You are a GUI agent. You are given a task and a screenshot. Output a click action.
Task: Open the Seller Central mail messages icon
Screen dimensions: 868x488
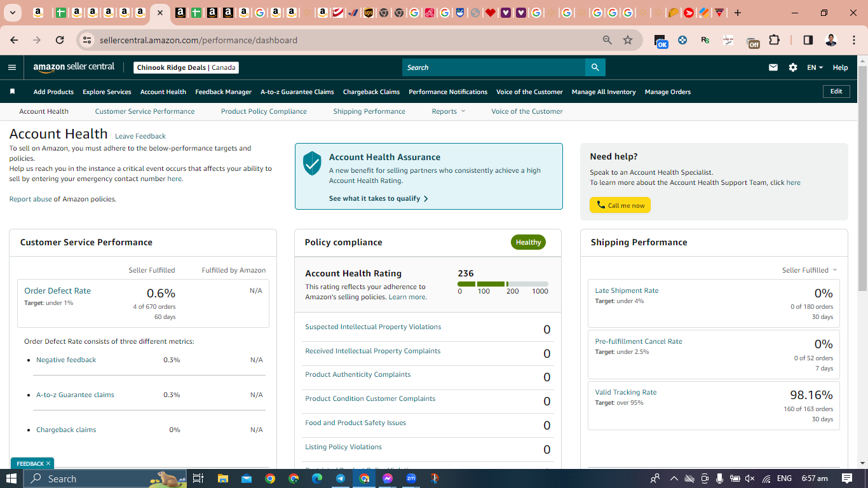tap(773, 67)
